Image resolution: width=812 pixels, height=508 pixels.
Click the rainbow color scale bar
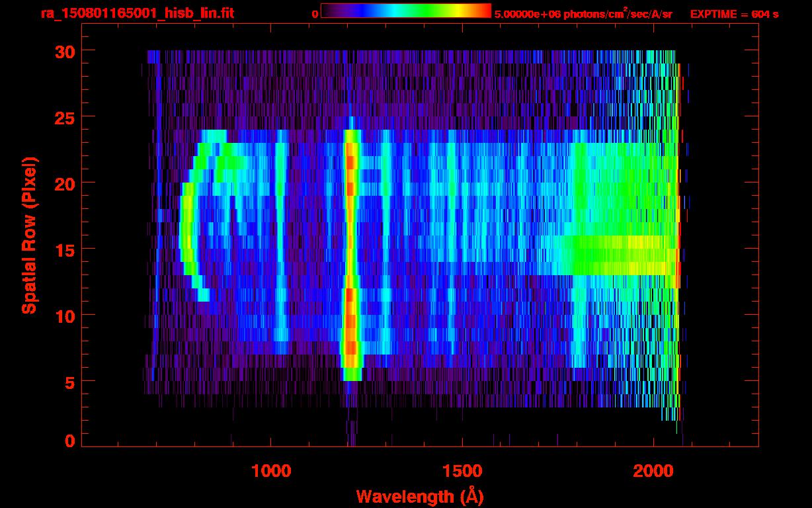tap(405, 11)
